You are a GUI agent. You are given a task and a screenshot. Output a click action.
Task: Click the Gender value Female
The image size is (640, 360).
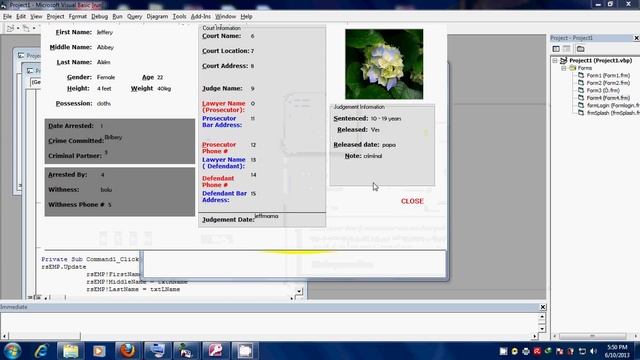(106, 77)
